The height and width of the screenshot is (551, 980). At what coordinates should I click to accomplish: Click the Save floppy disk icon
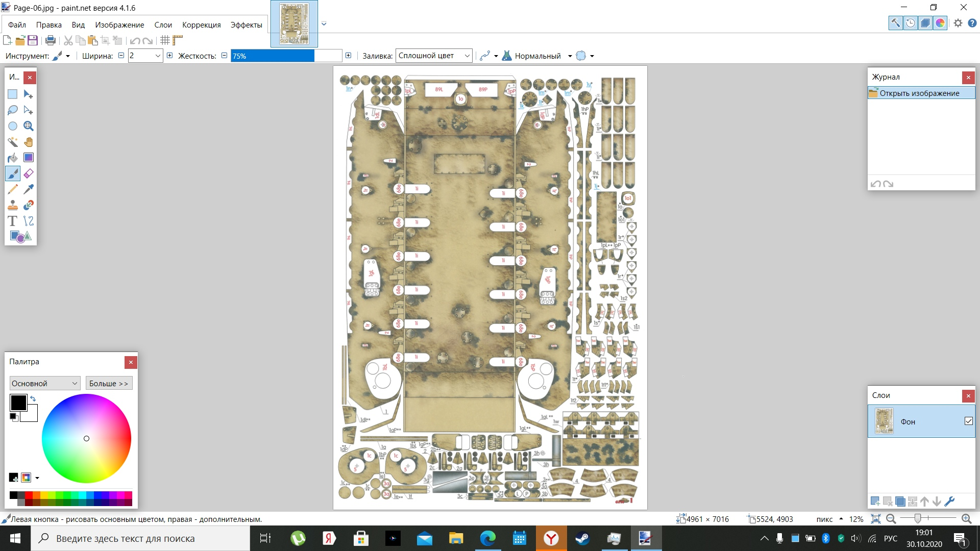coord(33,40)
